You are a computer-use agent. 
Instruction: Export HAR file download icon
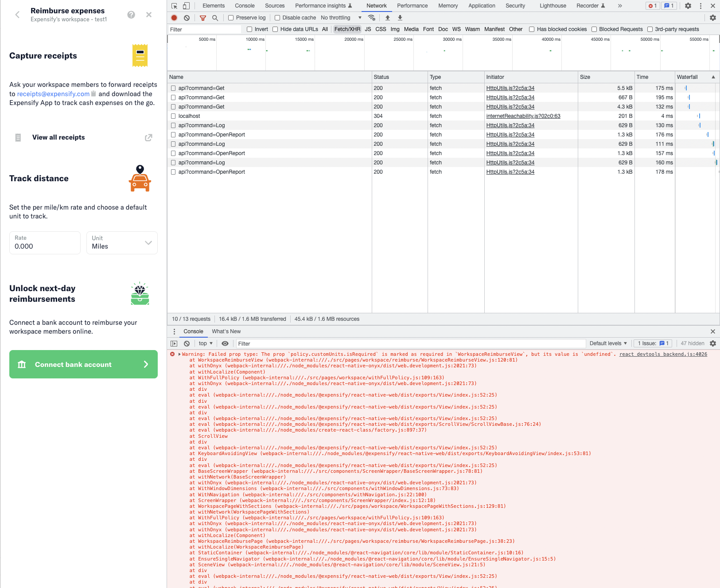tap(400, 18)
